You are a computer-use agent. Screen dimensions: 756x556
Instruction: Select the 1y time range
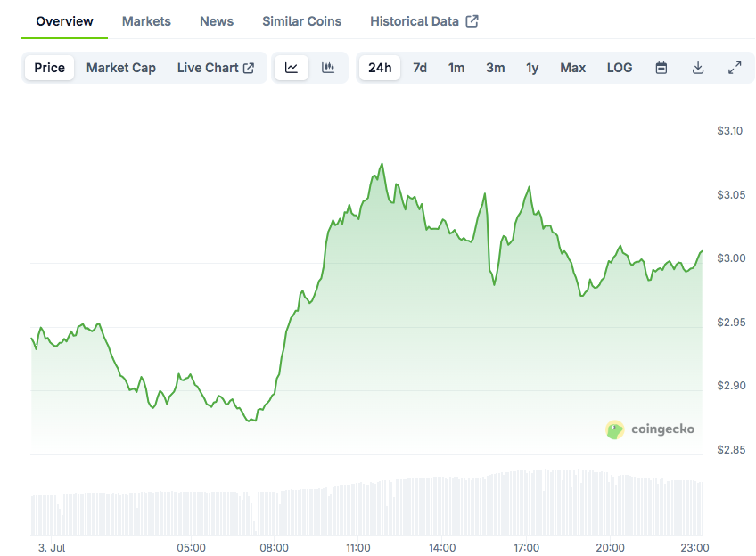pos(532,68)
